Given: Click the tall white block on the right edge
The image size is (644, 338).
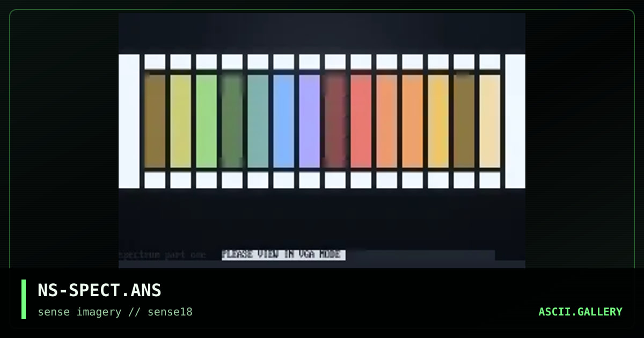Looking at the screenshot, I should point(515,121).
